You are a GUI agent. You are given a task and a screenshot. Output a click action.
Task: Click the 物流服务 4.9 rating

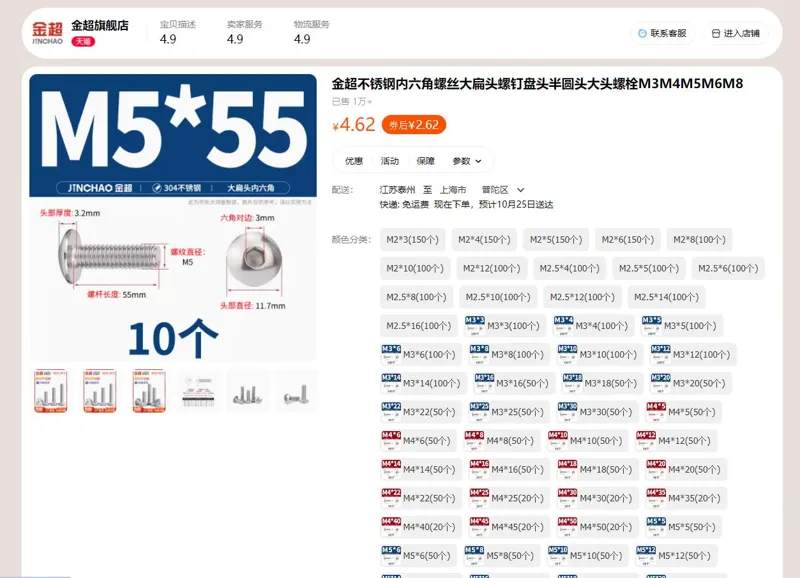pyautogui.click(x=311, y=32)
